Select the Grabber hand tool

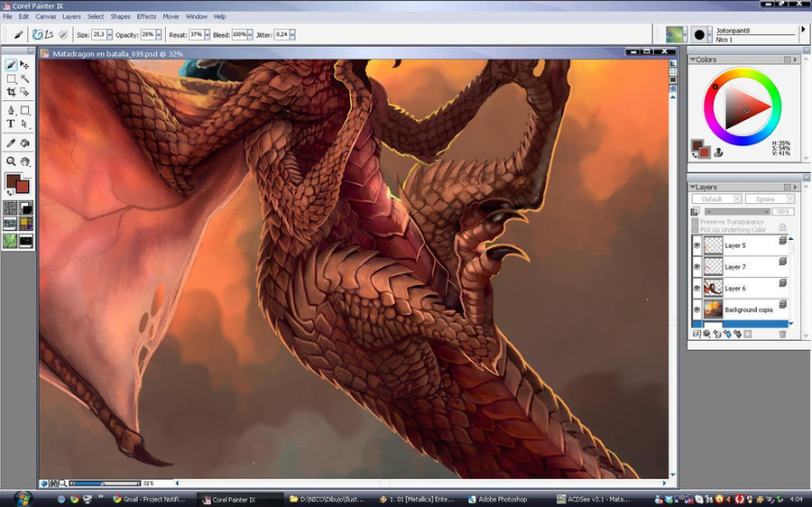point(25,161)
